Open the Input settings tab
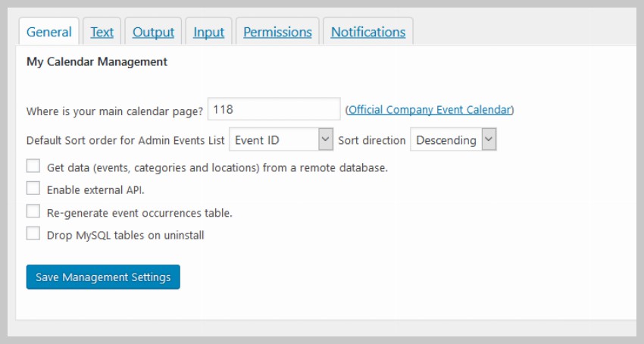 [x=208, y=32]
